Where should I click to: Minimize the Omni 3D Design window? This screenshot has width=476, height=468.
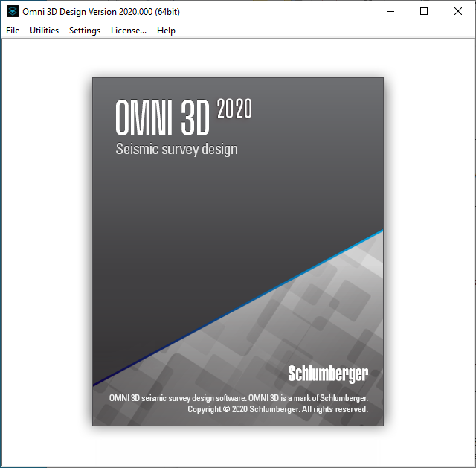390,12
